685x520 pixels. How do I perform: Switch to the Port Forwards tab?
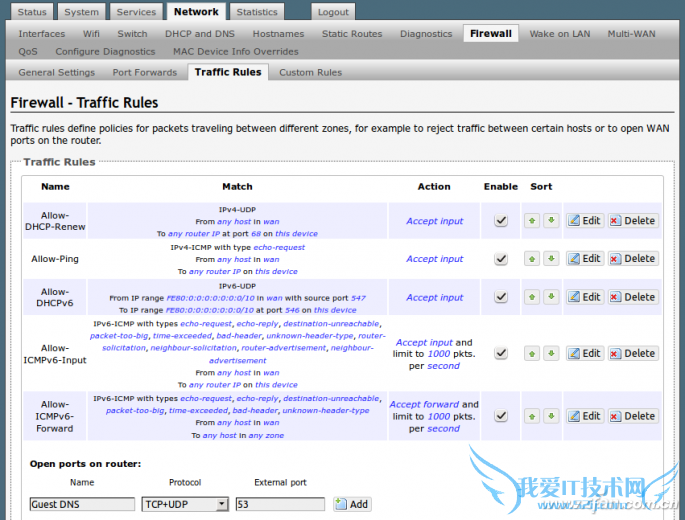[145, 72]
